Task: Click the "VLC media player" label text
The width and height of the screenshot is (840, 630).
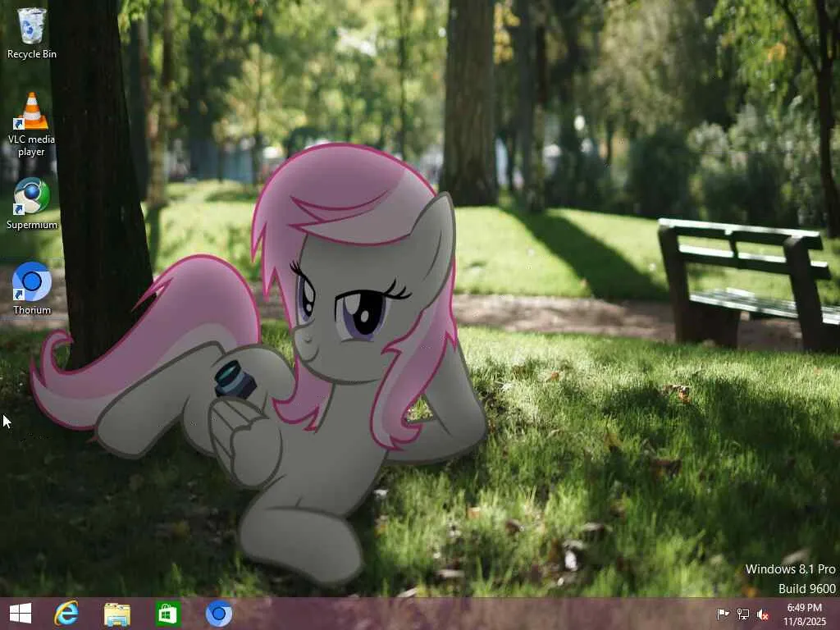Action: (32, 145)
